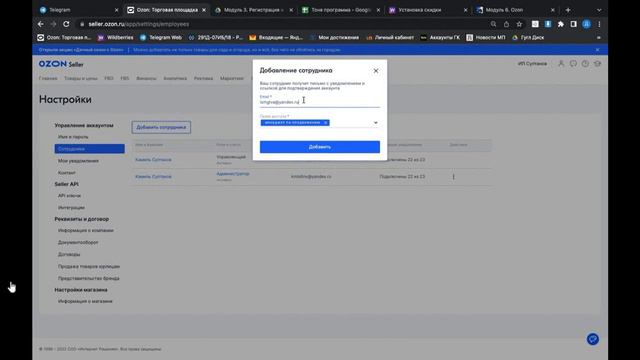Click the blue Добавить submit button
Screen dimensions: 640x360
click(320, 147)
